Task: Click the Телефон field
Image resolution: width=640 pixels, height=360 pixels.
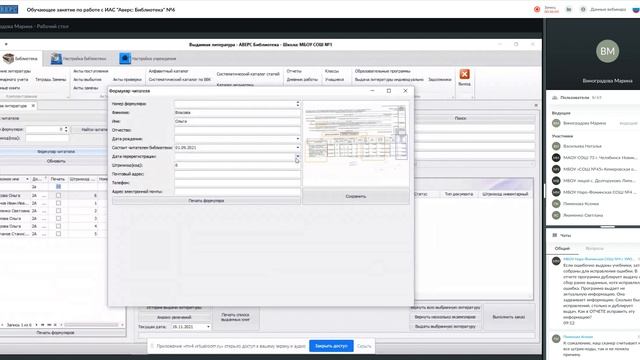Action: pyautogui.click(x=237, y=183)
